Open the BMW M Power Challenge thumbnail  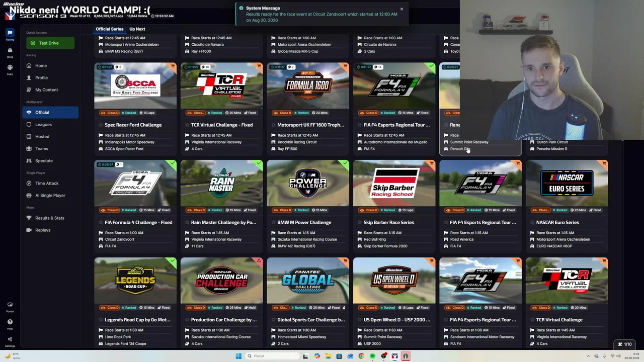click(308, 183)
